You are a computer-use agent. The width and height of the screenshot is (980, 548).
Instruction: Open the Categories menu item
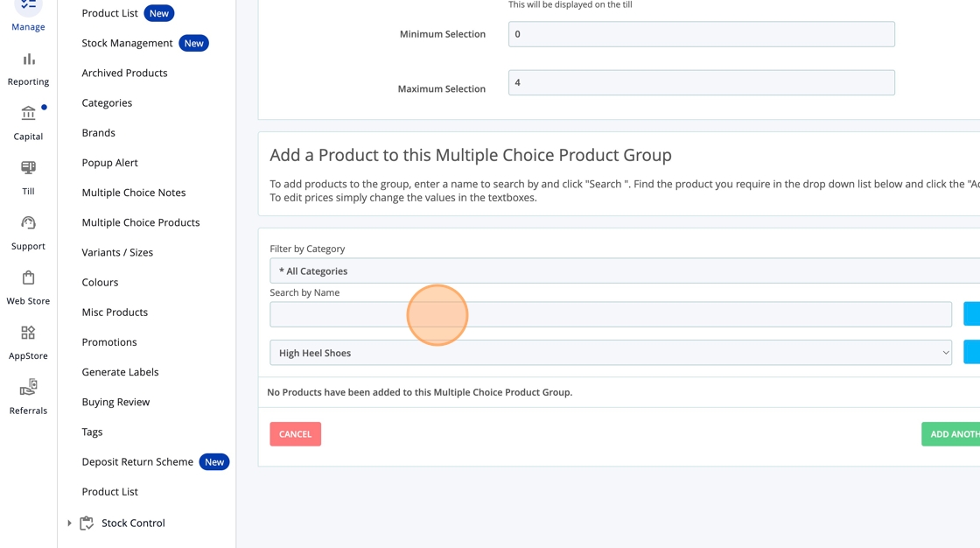[x=107, y=103]
